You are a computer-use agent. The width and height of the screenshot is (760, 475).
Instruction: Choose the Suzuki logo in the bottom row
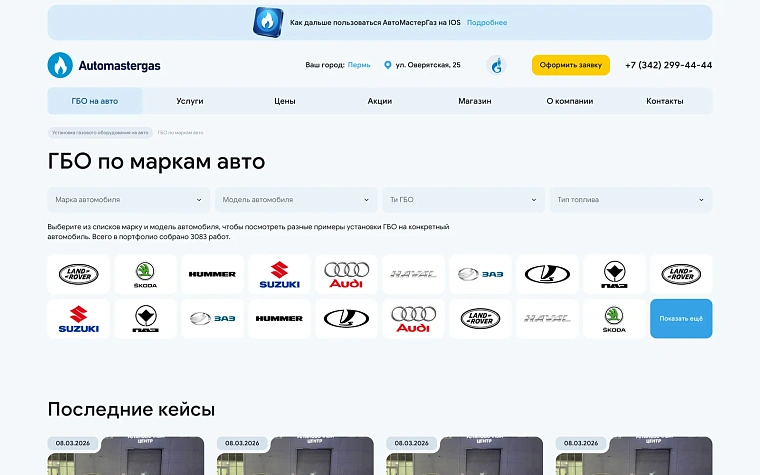(79, 318)
